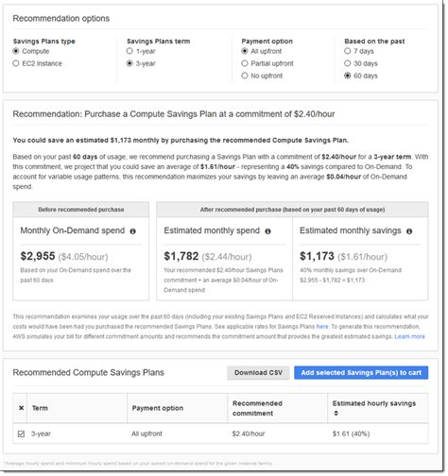
Task: Select No upfront payment option
Action: [245, 76]
